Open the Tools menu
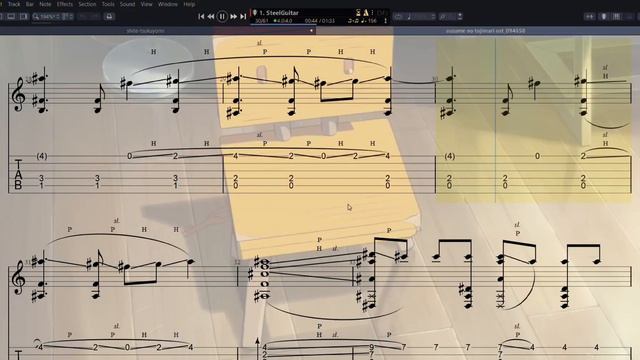640x360 pixels. (108, 4)
